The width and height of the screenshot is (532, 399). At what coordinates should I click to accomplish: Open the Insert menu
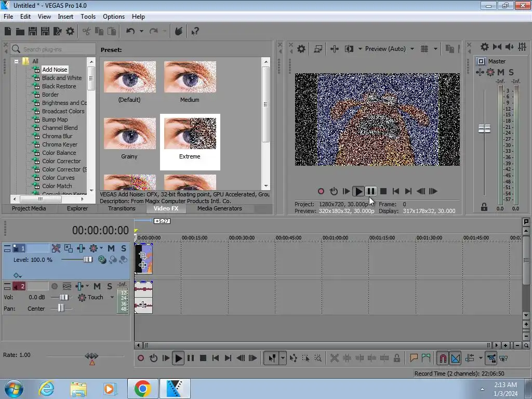(65, 17)
